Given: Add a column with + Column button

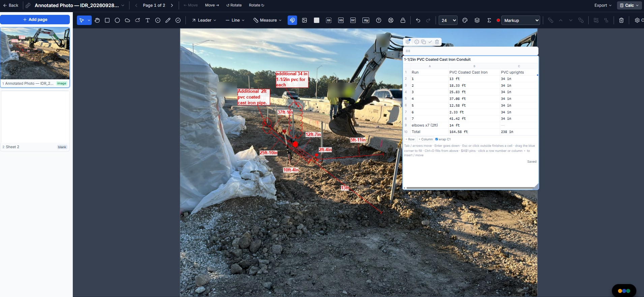Looking at the screenshot, I should click(426, 139).
